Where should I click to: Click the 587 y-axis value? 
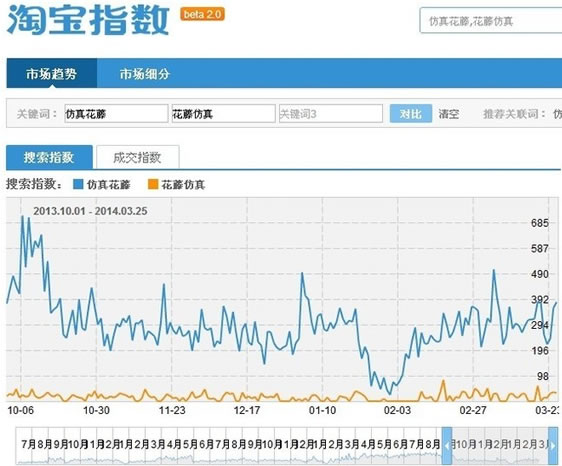(540, 248)
